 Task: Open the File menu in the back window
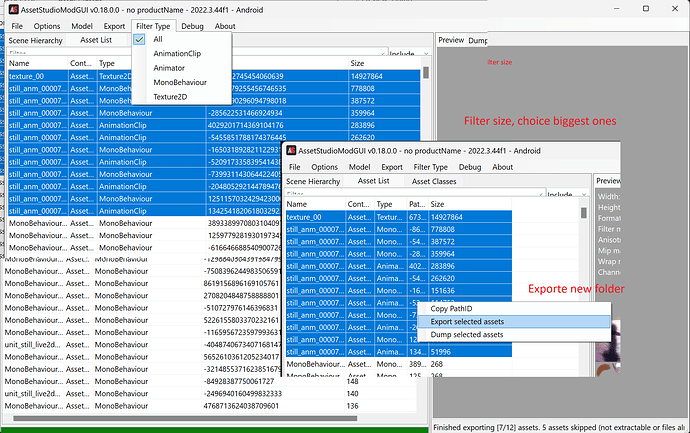pyautogui.click(x=17, y=26)
